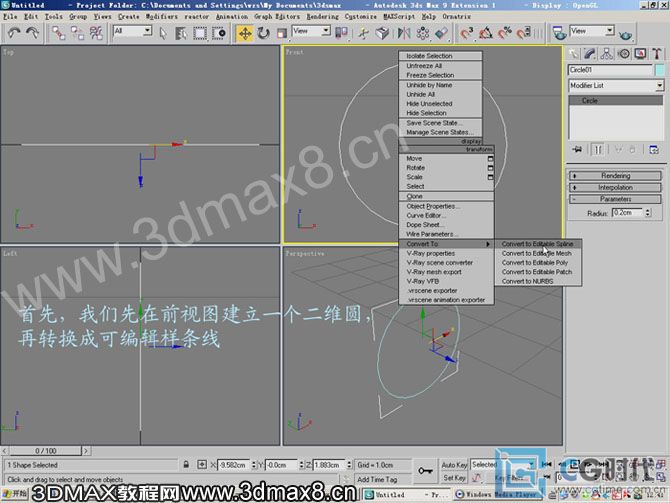
Task: Activate the Select and Manipulate tool
Action: coord(364,33)
